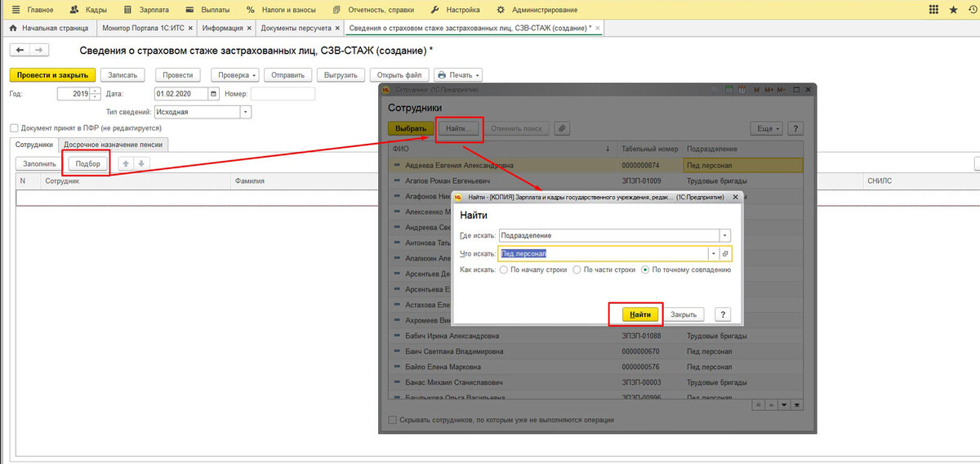Expand the Еще menu in Сотрудники window
Screen dimensions: 980x464
[768, 128]
